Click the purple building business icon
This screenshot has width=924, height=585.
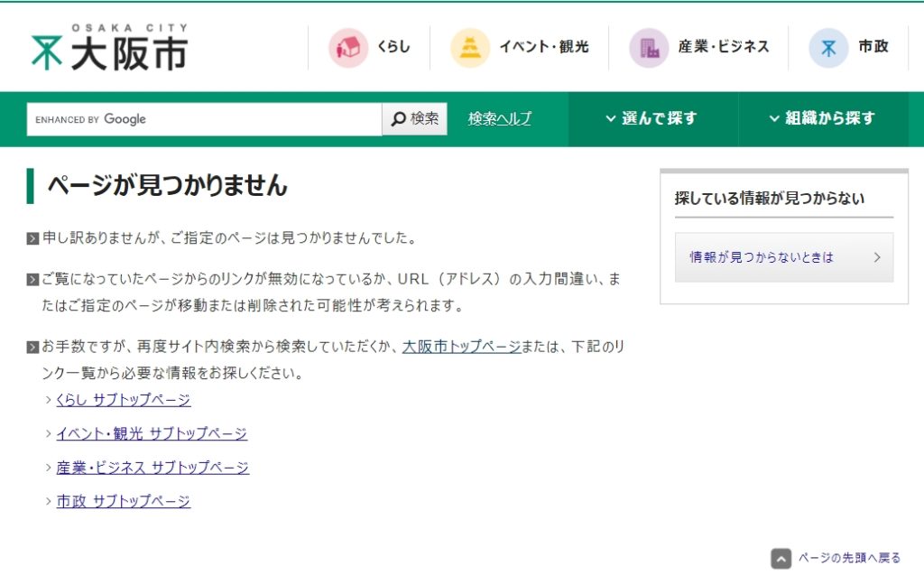649,48
